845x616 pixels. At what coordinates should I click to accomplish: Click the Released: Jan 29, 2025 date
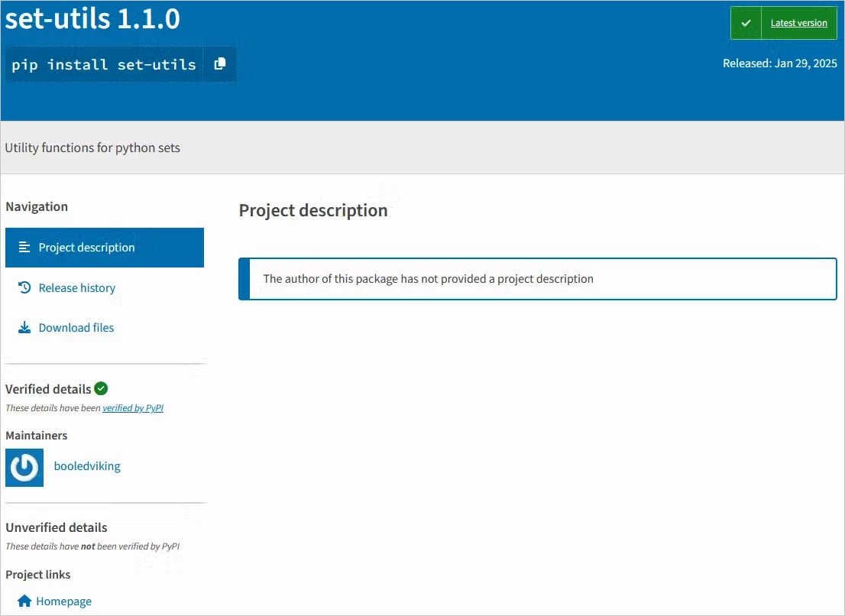pos(780,63)
